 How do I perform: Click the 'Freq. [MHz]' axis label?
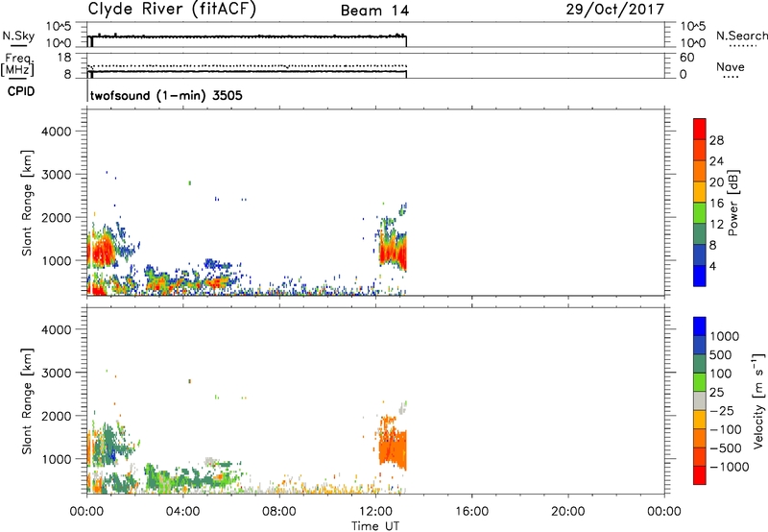pos(17,64)
